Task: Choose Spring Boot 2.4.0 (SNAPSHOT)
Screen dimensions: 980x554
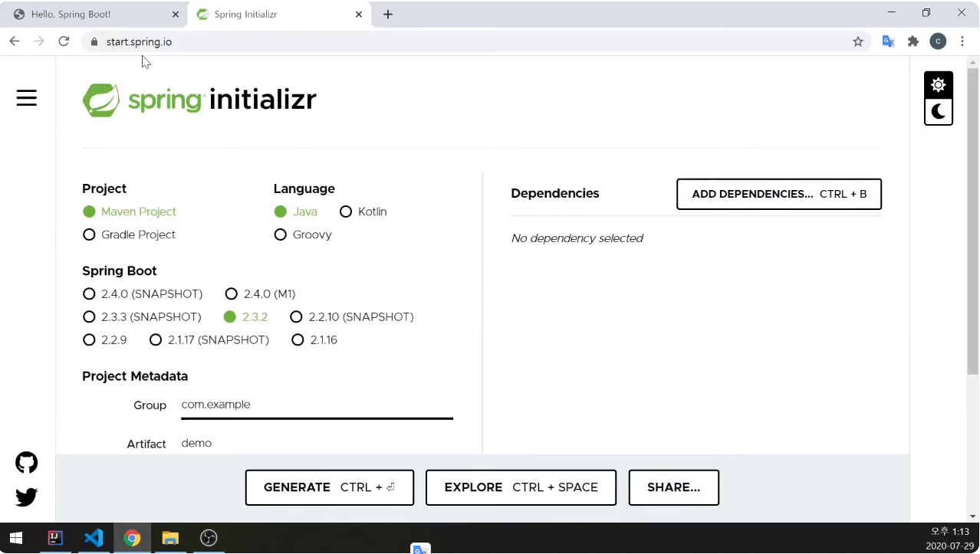Action: click(143, 294)
